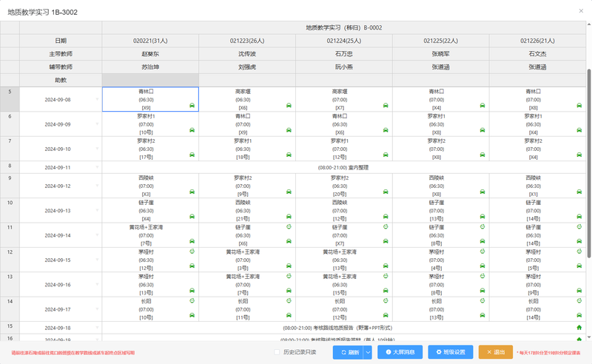Close the 地质教学实习 dialog with X
The height and width of the screenshot is (364, 592).
578,12
